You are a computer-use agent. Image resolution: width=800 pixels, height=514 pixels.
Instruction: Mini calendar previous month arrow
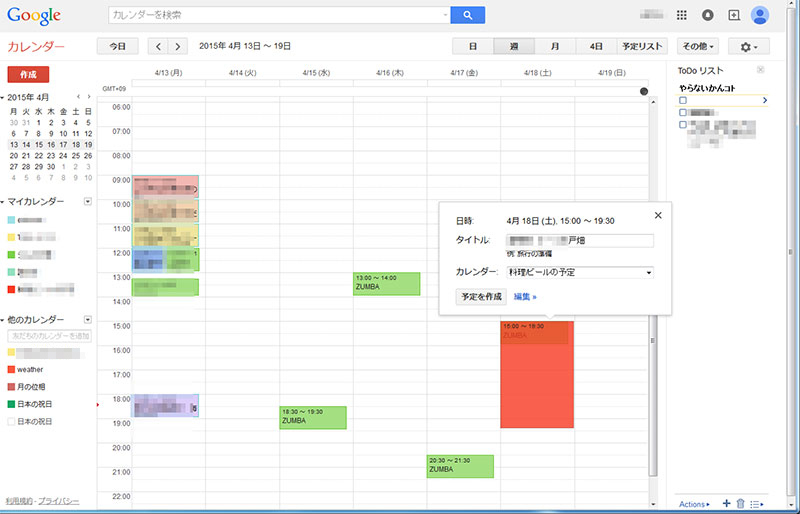pyautogui.click(x=78, y=96)
